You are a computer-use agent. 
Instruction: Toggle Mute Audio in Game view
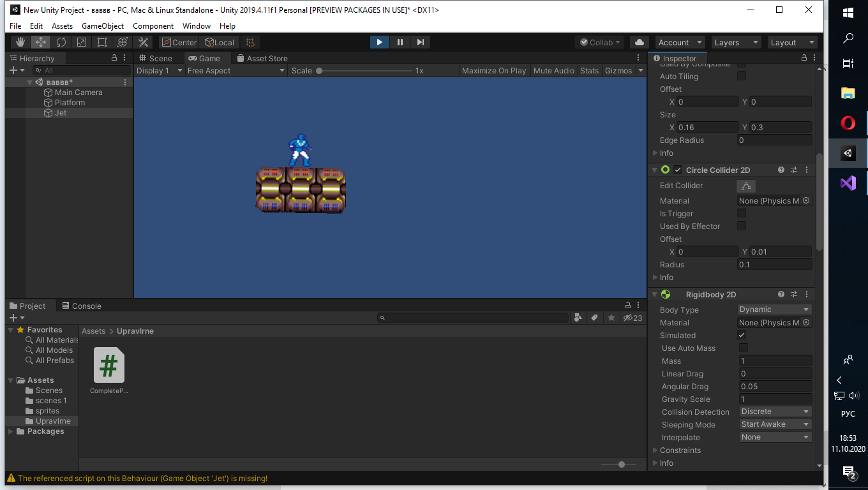click(x=553, y=70)
